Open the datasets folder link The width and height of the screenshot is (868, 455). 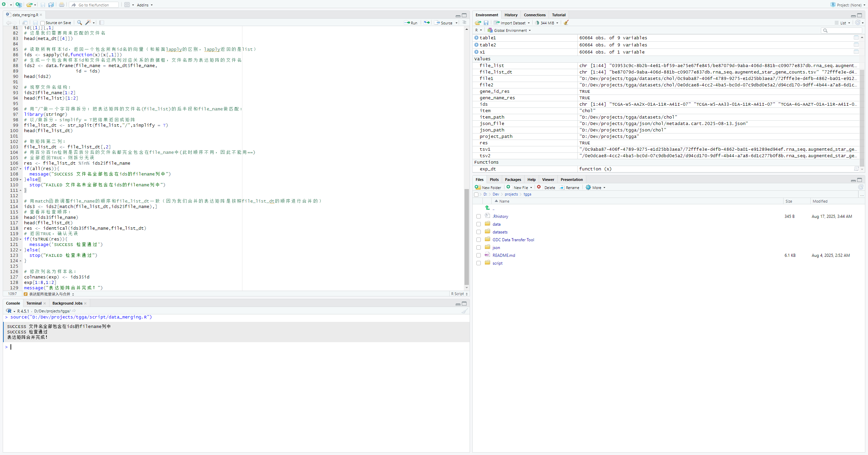500,232
